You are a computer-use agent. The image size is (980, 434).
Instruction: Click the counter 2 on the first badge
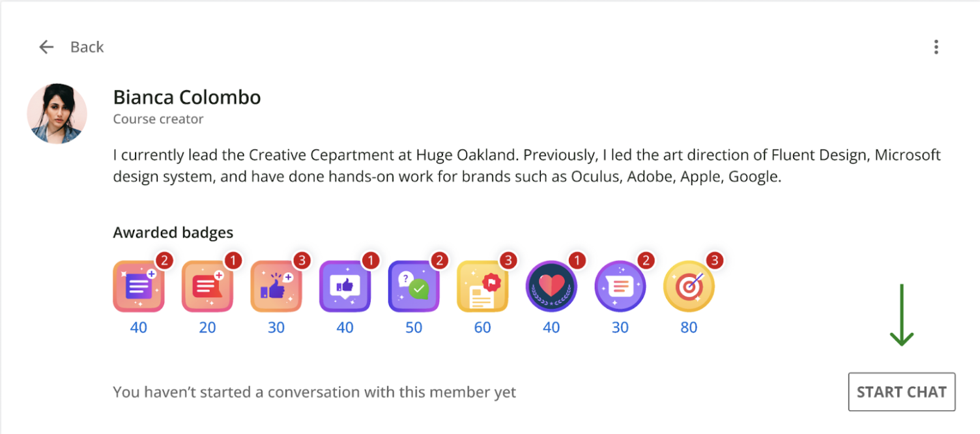164,260
